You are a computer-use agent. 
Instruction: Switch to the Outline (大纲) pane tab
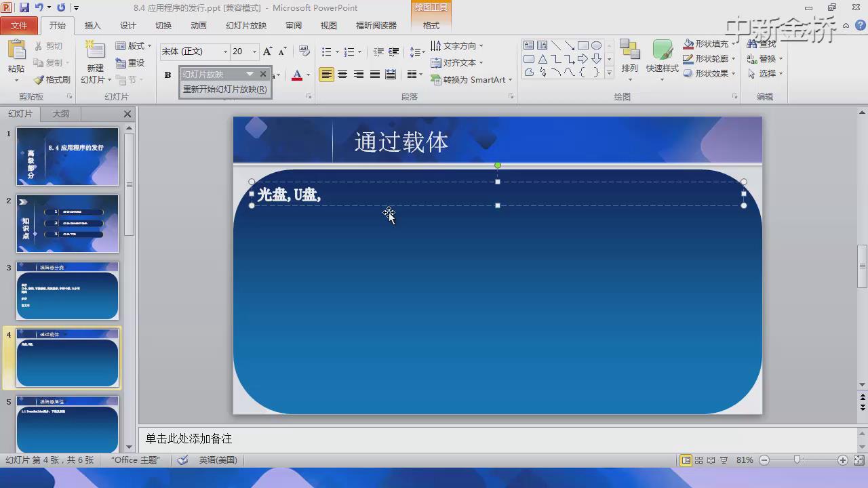point(61,114)
